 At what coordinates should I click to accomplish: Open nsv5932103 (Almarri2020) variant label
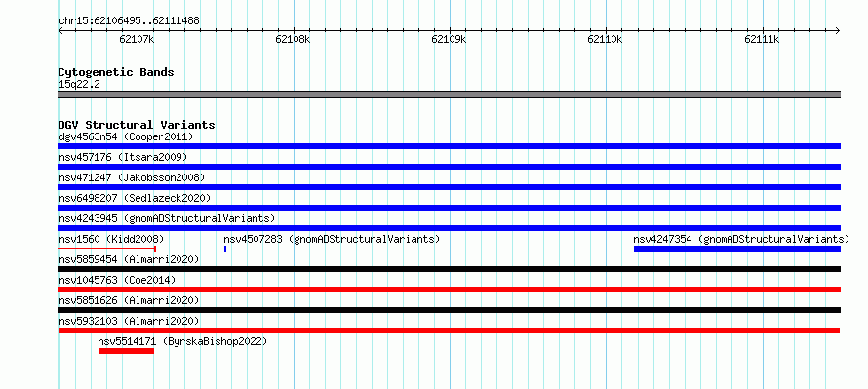(x=129, y=321)
